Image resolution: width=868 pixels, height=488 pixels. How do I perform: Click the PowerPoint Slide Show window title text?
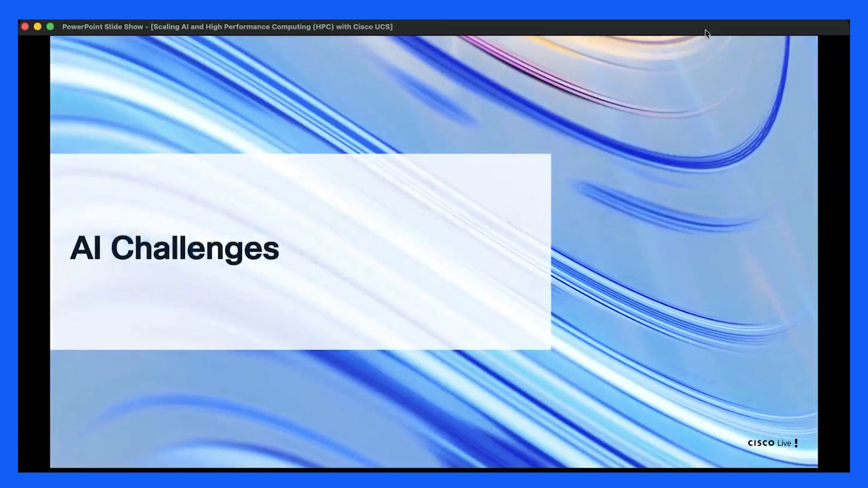pos(227,27)
